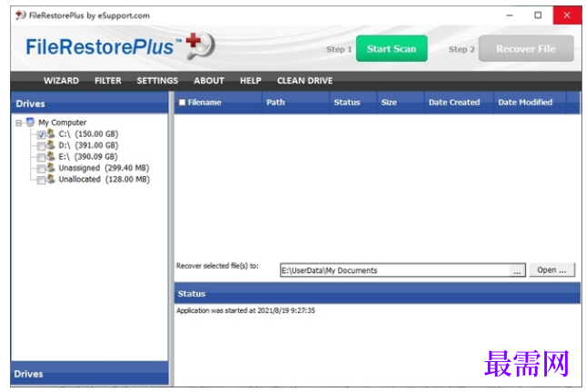Click the 'Step 1' label
This screenshot has height=392, width=586.
pyautogui.click(x=339, y=49)
